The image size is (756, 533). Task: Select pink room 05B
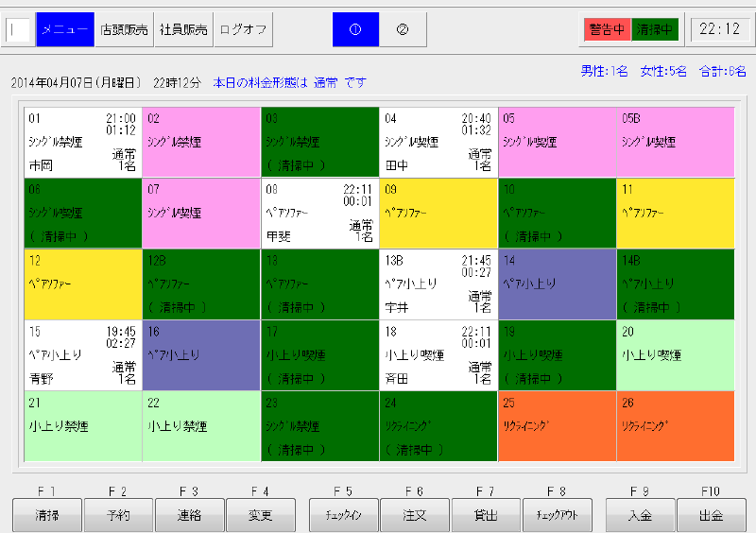(x=676, y=143)
